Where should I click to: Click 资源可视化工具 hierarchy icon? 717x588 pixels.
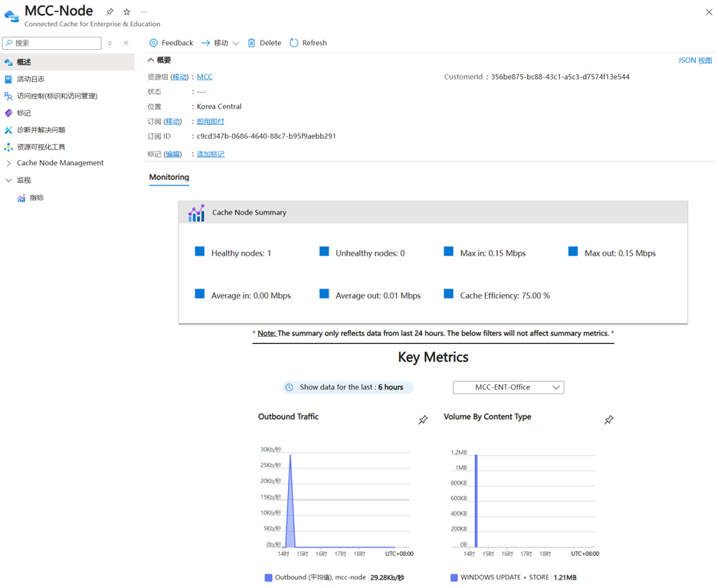[x=8, y=147]
